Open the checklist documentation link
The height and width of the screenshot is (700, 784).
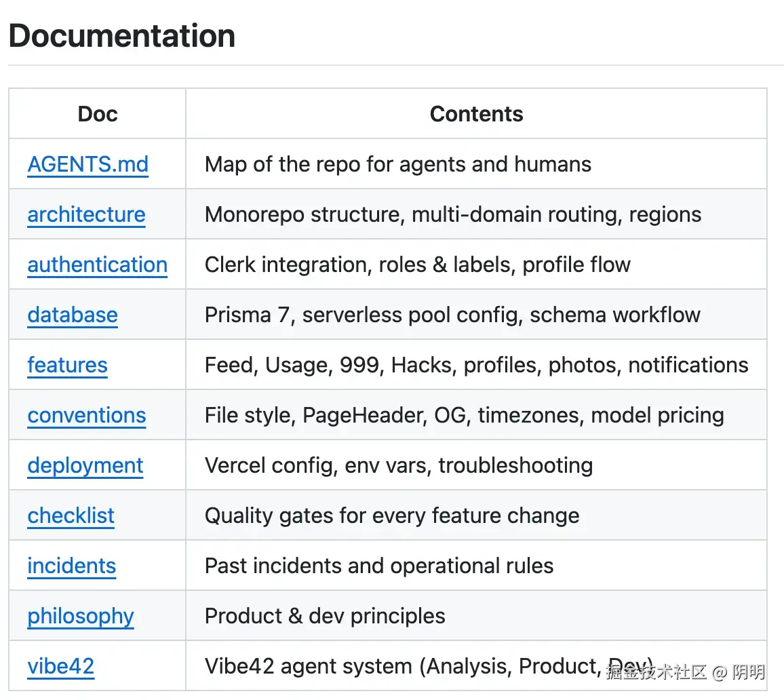click(71, 516)
